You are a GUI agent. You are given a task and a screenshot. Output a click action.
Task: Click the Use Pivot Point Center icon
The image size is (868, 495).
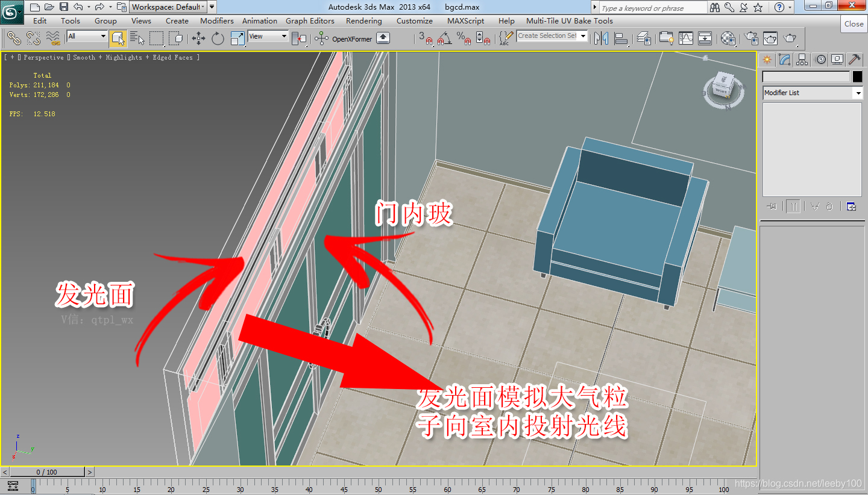click(x=299, y=39)
